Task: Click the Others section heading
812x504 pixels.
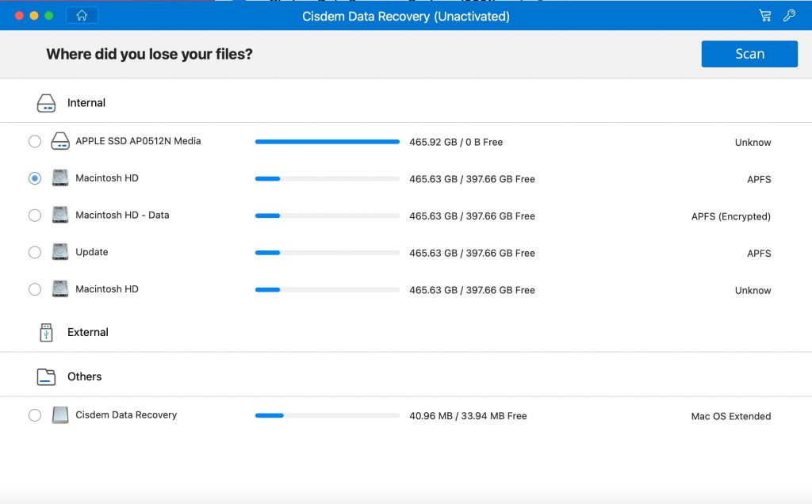Action: point(84,376)
